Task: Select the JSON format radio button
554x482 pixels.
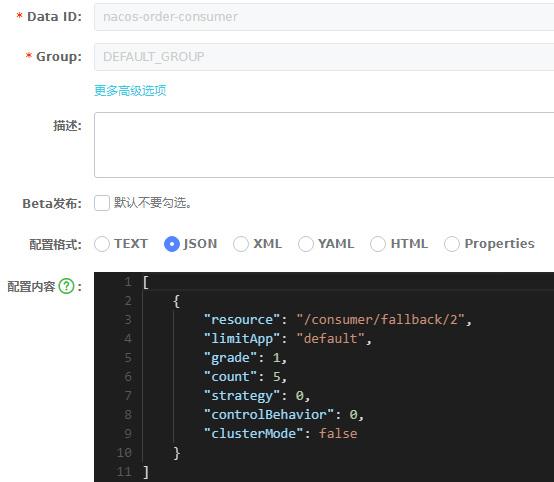Action: point(172,244)
